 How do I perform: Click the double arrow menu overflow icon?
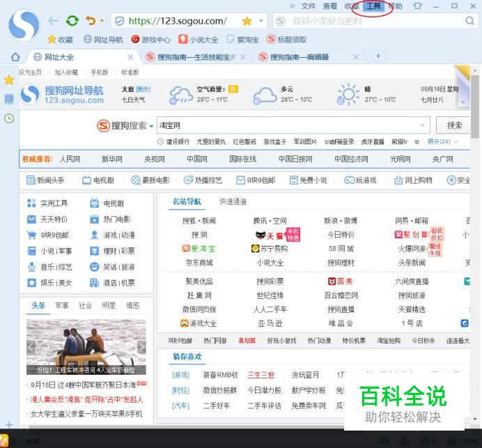(292, 6)
